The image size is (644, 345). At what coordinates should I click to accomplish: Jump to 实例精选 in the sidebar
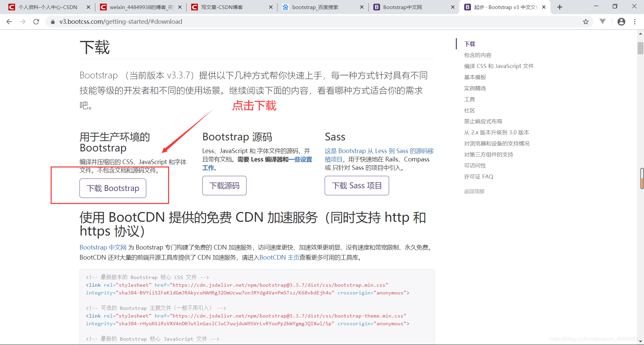tap(475, 88)
